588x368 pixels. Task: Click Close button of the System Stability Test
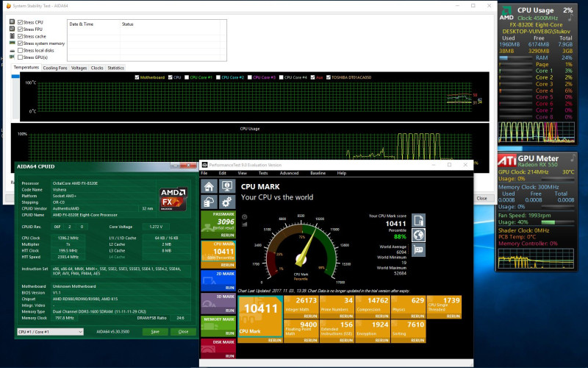point(482,198)
